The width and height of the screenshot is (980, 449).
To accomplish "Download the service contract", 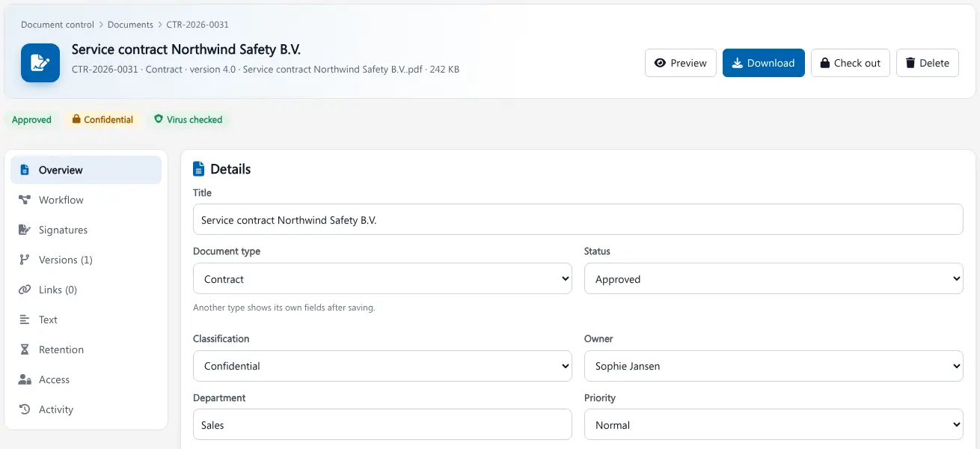I will tap(764, 63).
